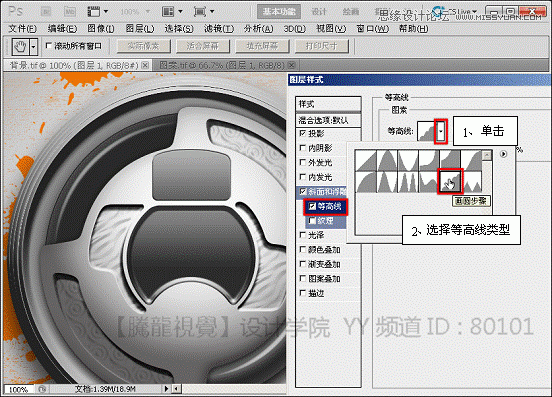Screen dimensions: 552x397
Task: Select the Ring contour preset
Action: tap(387, 182)
